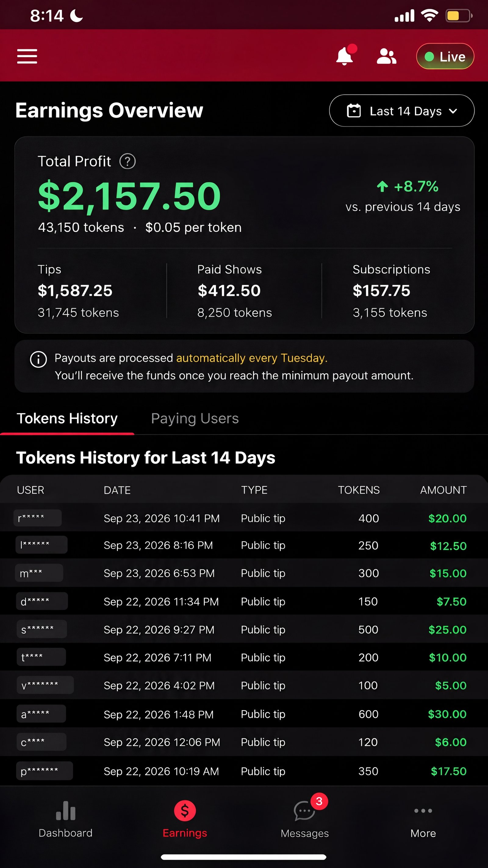The height and width of the screenshot is (868, 488).
Task: Open the hamburger menu
Action: point(27,56)
